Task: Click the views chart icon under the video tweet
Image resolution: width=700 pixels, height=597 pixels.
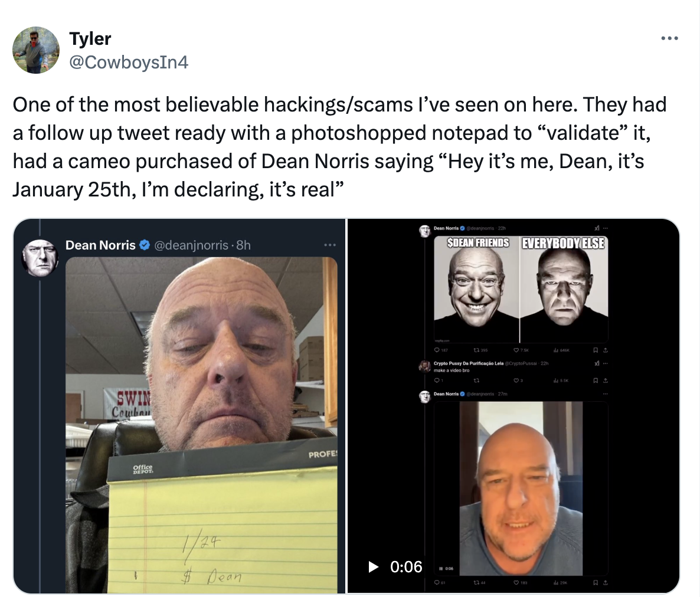Action: 555,582
